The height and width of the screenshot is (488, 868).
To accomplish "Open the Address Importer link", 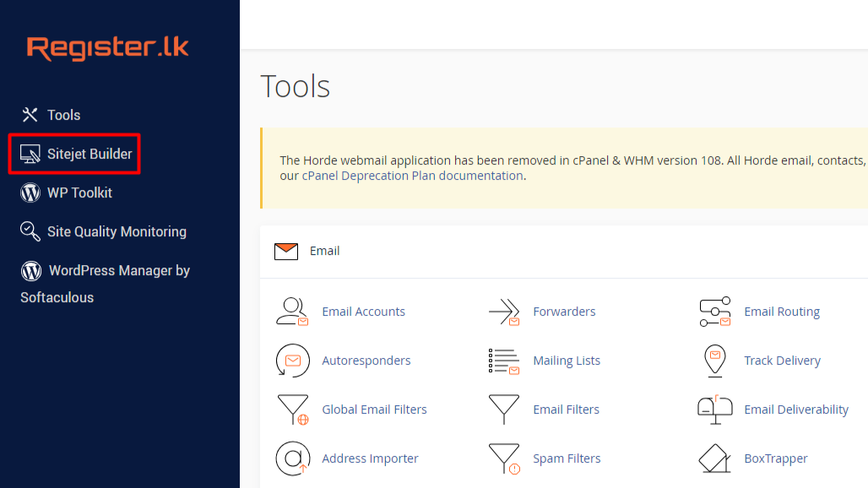I will click(371, 458).
